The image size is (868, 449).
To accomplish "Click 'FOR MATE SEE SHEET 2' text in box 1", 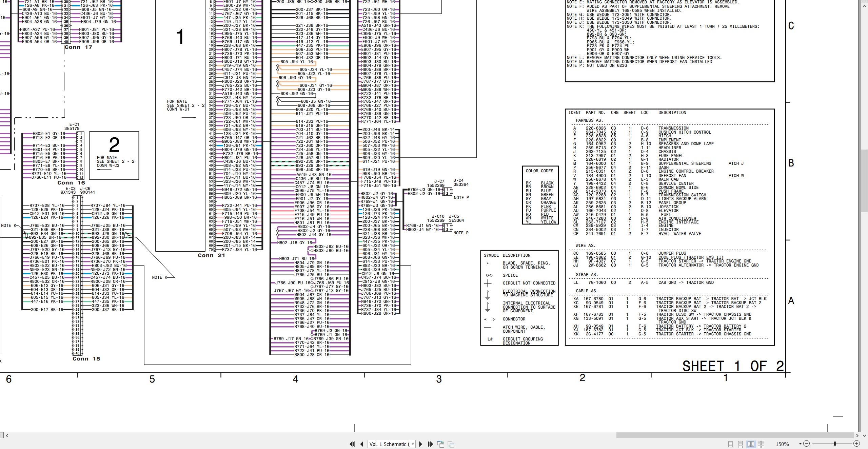I will click(x=185, y=105).
